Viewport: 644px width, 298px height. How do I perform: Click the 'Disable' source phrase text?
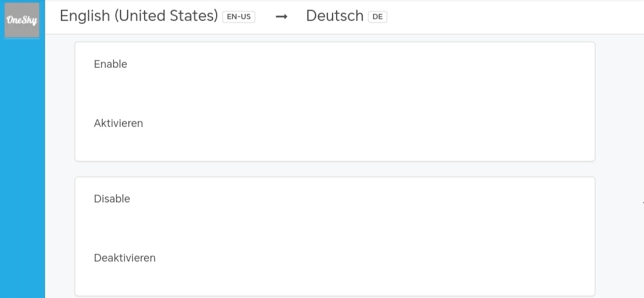(112, 199)
